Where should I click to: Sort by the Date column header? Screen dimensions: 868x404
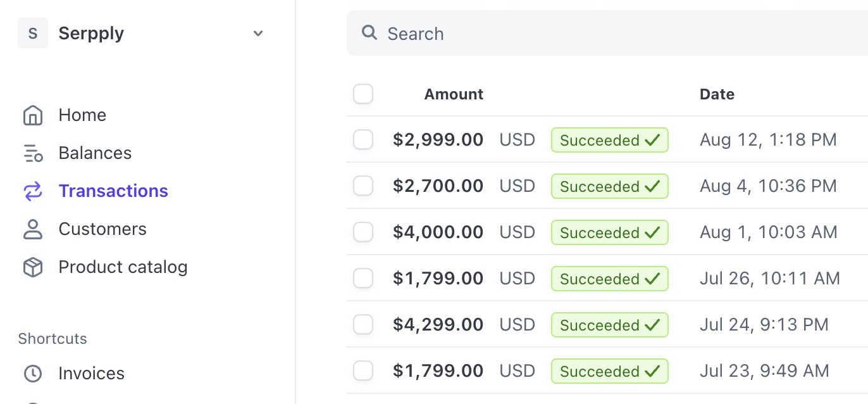tap(717, 94)
